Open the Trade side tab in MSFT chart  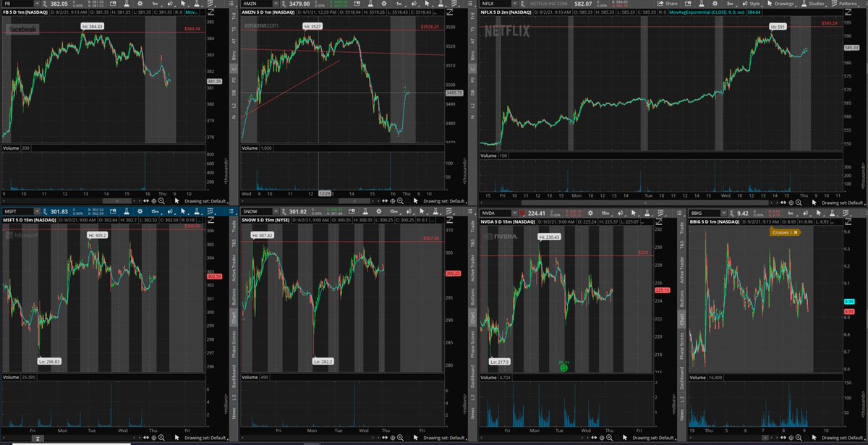pyautogui.click(x=234, y=226)
